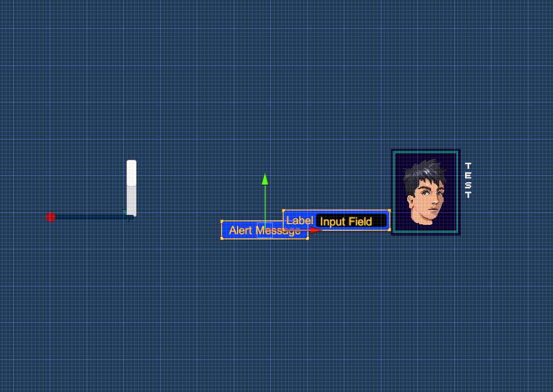Click the dark horizontal slider track

point(92,217)
